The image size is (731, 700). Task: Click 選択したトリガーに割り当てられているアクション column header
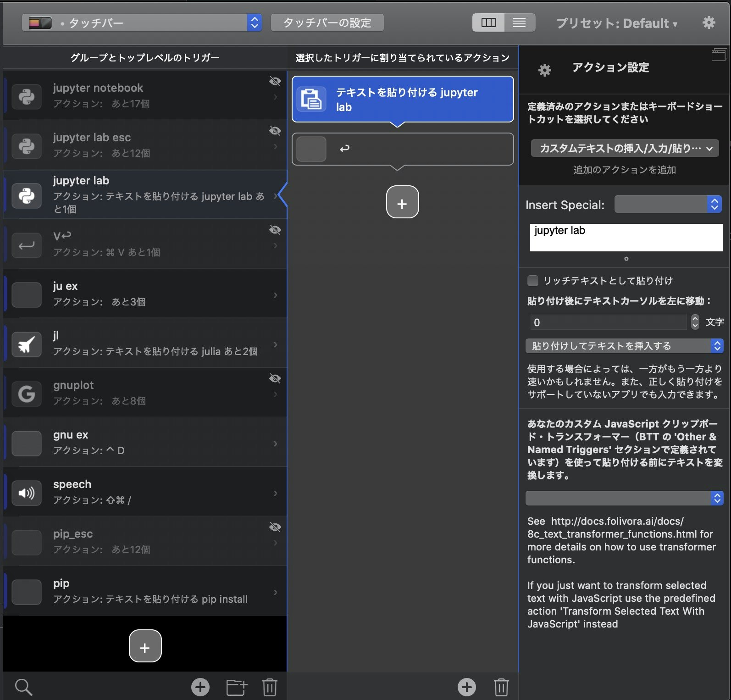coord(403,58)
